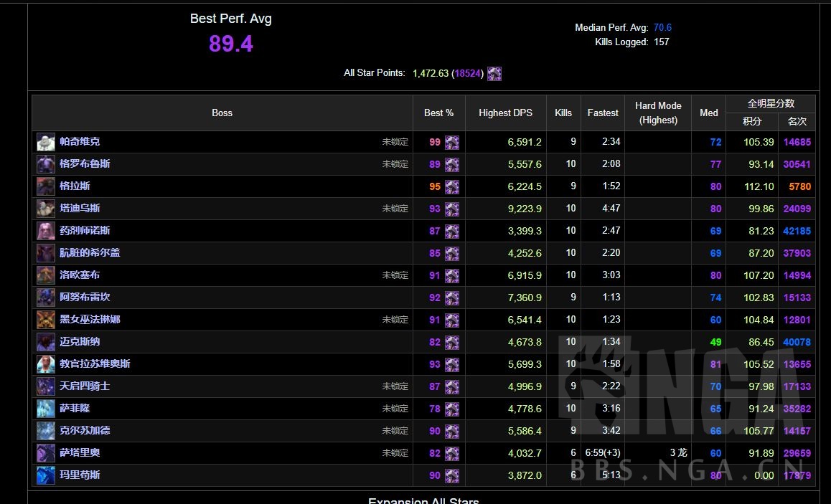The image size is (831, 504).
Task: Click the 格拉斯 boss portrait icon
Action: tap(46, 186)
